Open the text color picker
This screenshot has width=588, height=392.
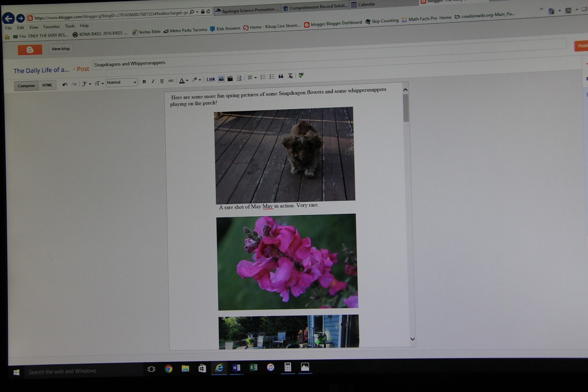(x=183, y=80)
